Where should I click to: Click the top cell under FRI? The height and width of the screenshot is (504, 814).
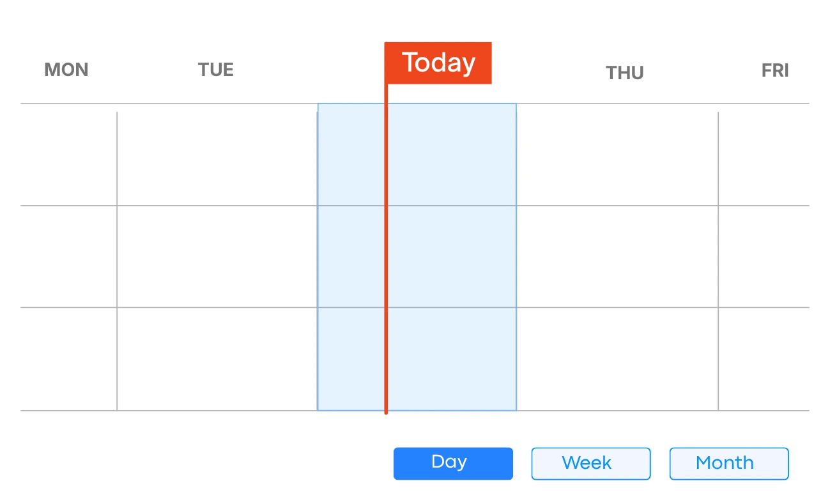767,153
